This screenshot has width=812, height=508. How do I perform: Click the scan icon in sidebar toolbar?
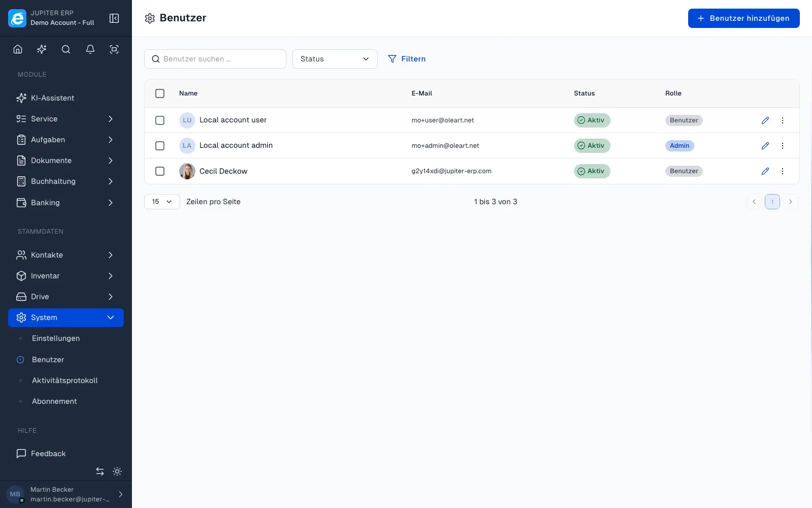click(114, 49)
